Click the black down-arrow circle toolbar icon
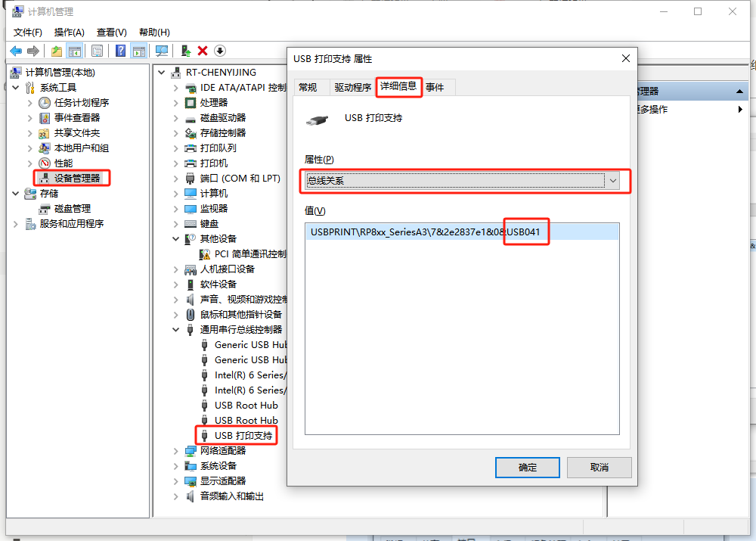 pyautogui.click(x=220, y=51)
